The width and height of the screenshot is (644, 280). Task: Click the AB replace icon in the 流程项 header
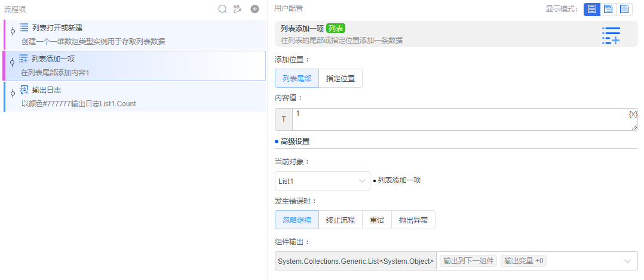[237, 8]
